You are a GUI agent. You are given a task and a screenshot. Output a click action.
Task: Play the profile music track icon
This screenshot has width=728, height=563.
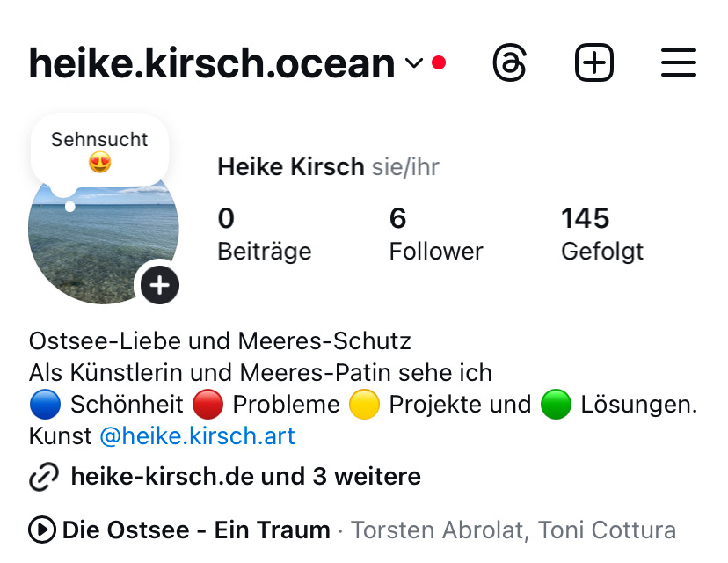point(42,530)
